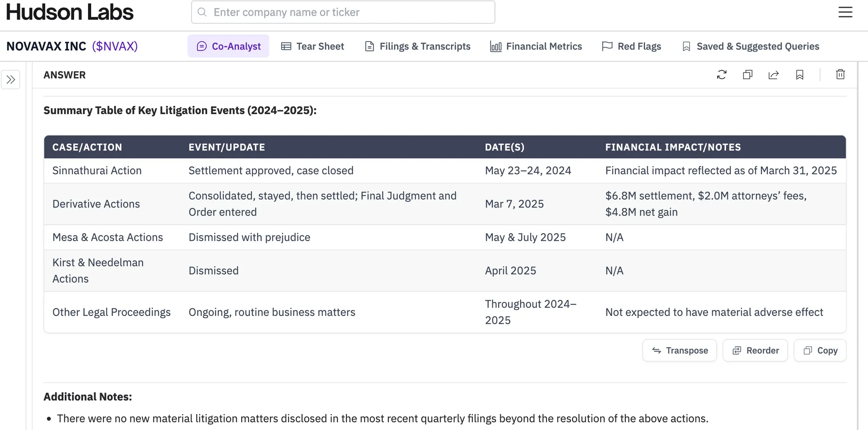Select the Co-Analyst tab
Viewport: 868px width, 430px height.
[228, 46]
